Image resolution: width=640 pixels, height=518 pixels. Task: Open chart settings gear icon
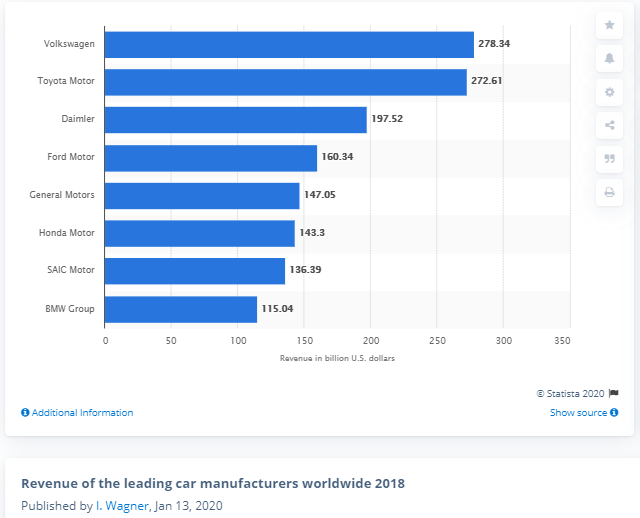[609, 92]
